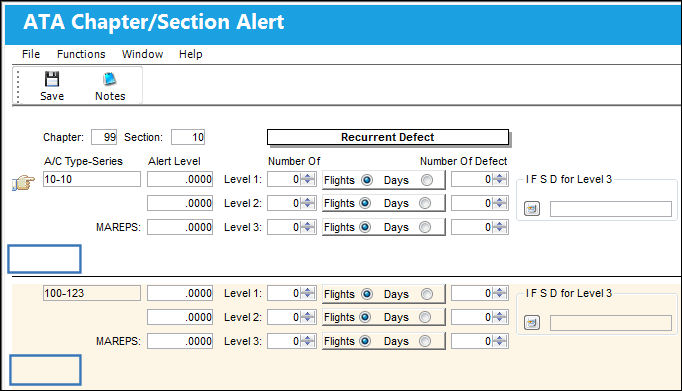Open IFSD lookup button in 10-10 section
The height and width of the screenshot is (391, 682).
532,209
